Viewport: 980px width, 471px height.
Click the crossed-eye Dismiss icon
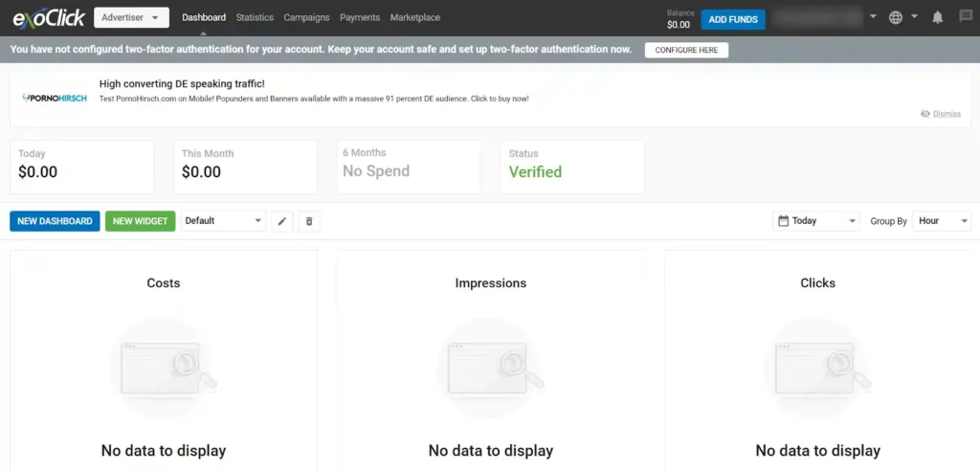tap(925, 114)
